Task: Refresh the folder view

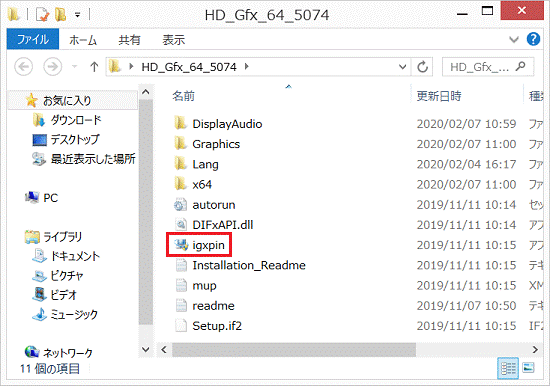Action: 423,66
